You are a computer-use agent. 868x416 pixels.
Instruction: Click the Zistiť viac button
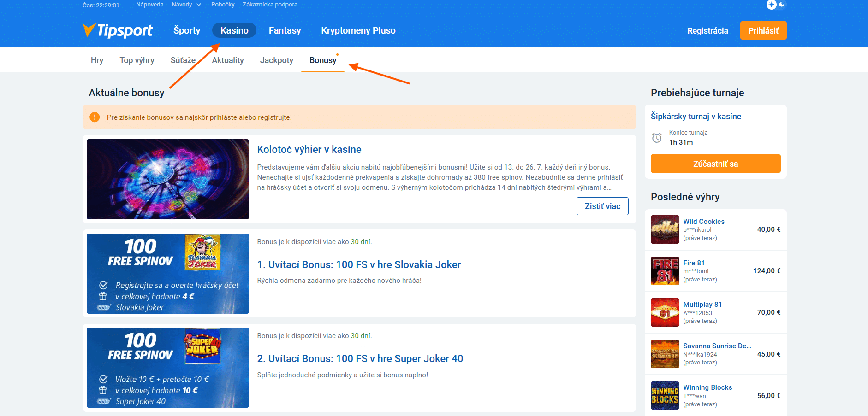point(602,206)
